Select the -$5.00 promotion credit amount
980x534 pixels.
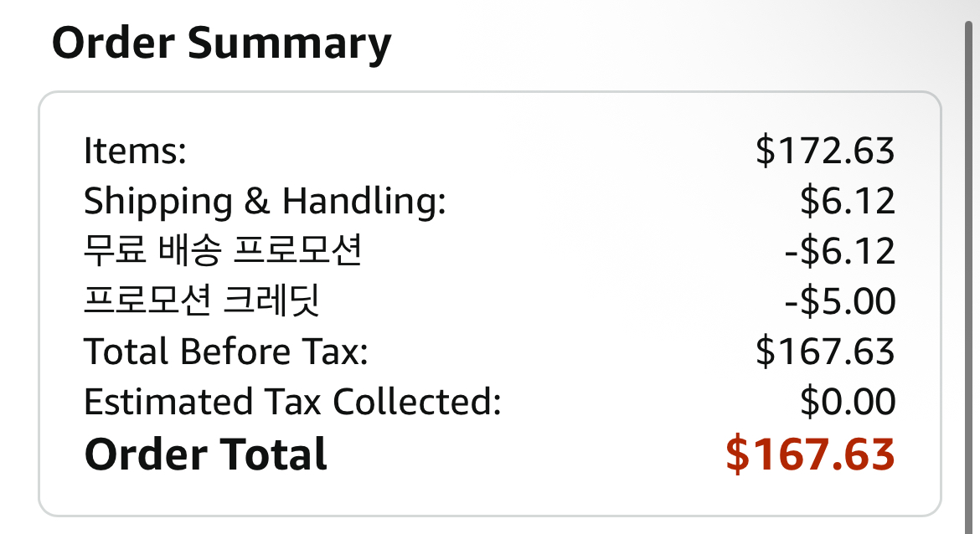tap(840, 301)
